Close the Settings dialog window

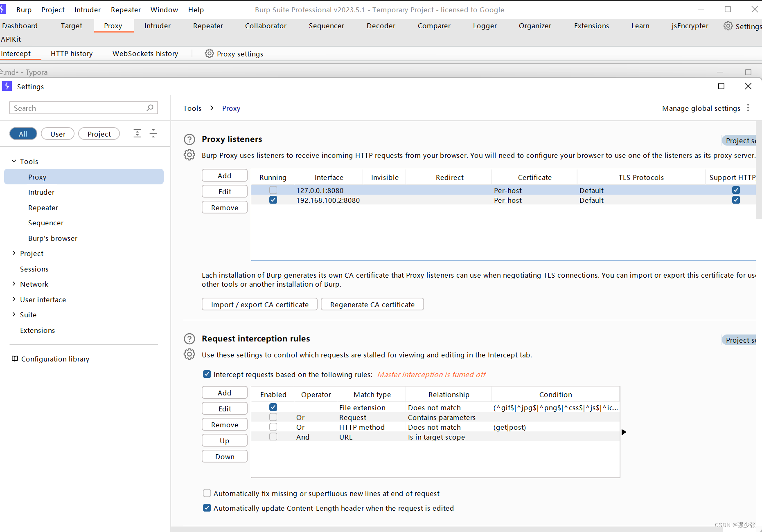click(x=748, y=86)
